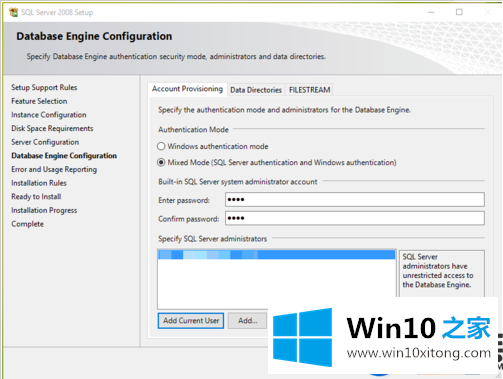This screenshot has width=503, height=379.
Task: Click Database Engine Configuration step in sidebar
Action: (x=64, y=156)
